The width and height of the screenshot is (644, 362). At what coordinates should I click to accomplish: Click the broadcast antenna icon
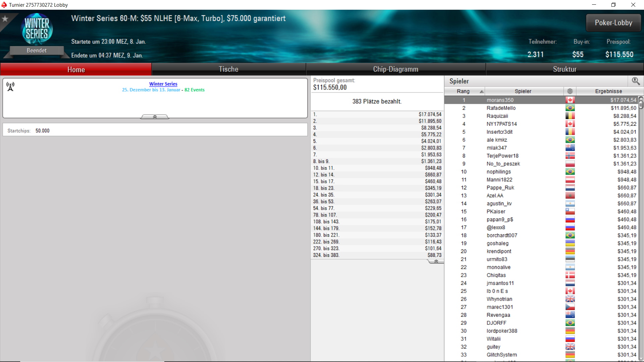10,87
